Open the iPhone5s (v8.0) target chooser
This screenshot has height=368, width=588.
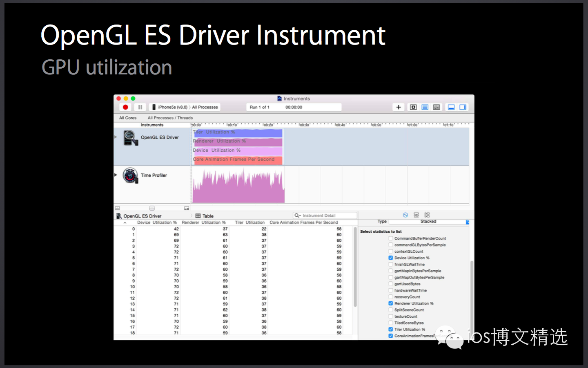coord(170,107)
